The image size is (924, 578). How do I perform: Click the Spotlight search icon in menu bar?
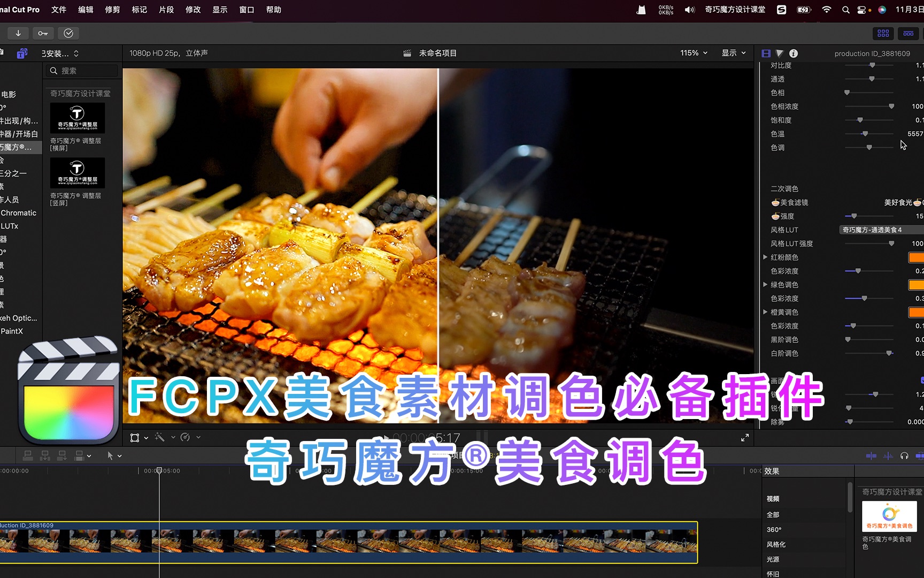pyautogui.click(x=845, y=10)
